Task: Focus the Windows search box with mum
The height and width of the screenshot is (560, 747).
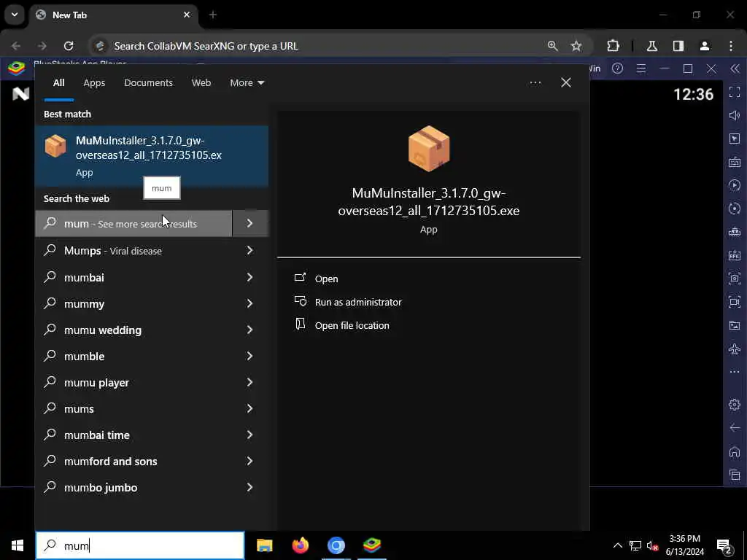Action: coord(140,545)
